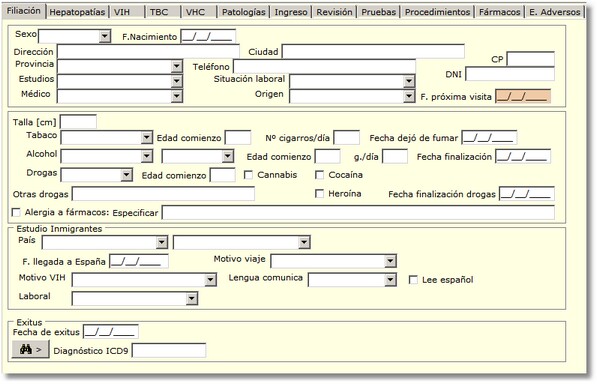
Task: Focus the Drogas Edad comienzo field
Action: tap(223, 175)
